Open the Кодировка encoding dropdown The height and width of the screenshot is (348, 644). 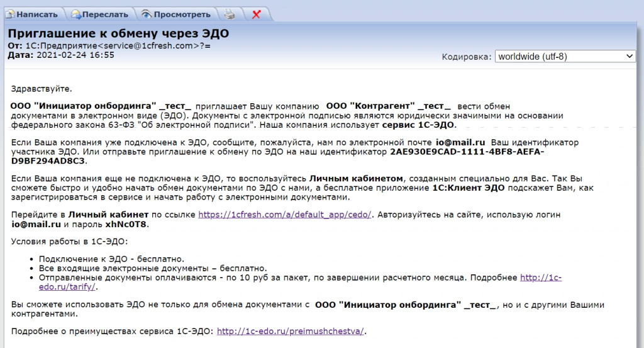(x=565, y=56)
